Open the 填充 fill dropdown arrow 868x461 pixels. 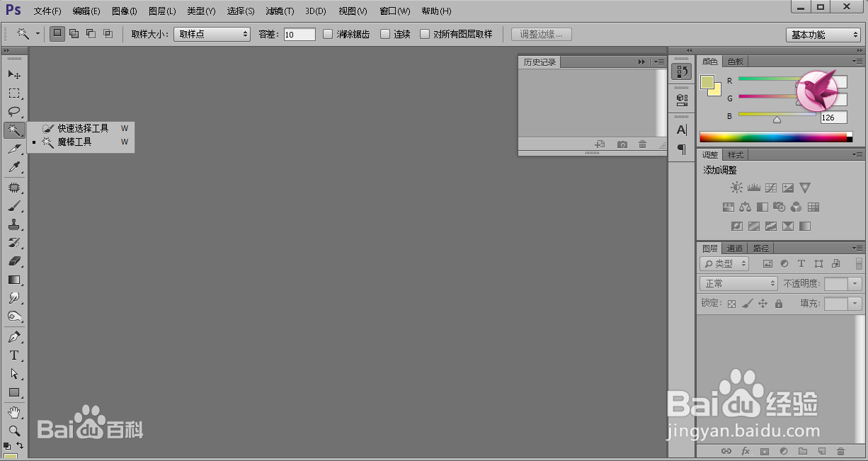click(855, 303)
